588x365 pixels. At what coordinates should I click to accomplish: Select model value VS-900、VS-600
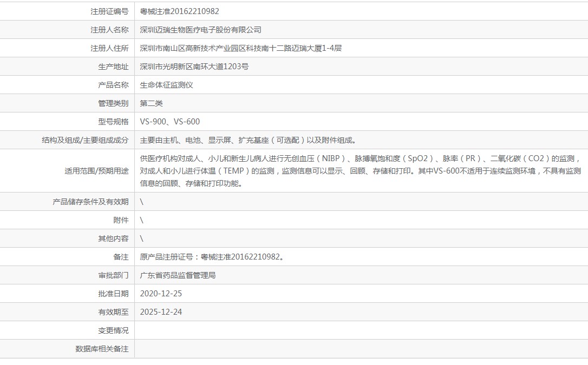[x=170, y=122]
